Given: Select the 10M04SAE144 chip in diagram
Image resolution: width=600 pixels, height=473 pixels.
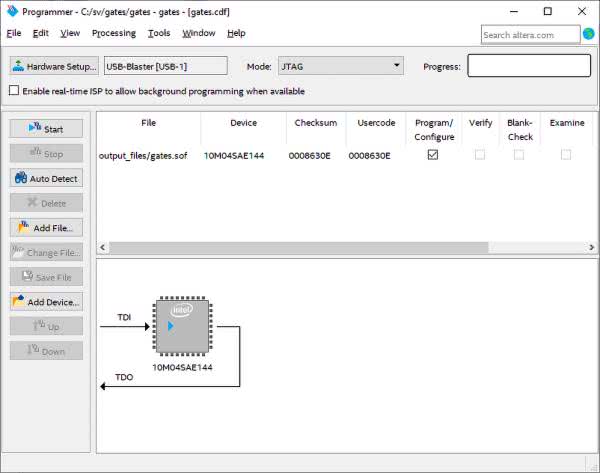Looking at the screenshot, I should 181,325.
